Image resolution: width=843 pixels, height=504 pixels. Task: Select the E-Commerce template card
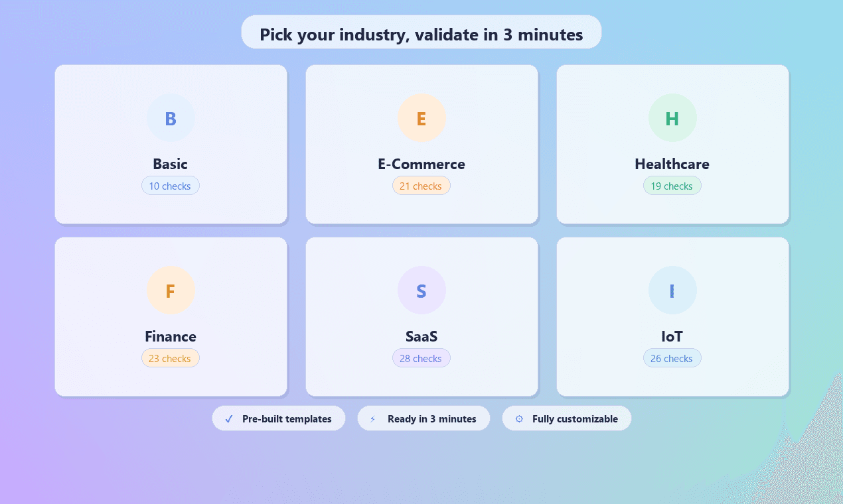(421, 143)
